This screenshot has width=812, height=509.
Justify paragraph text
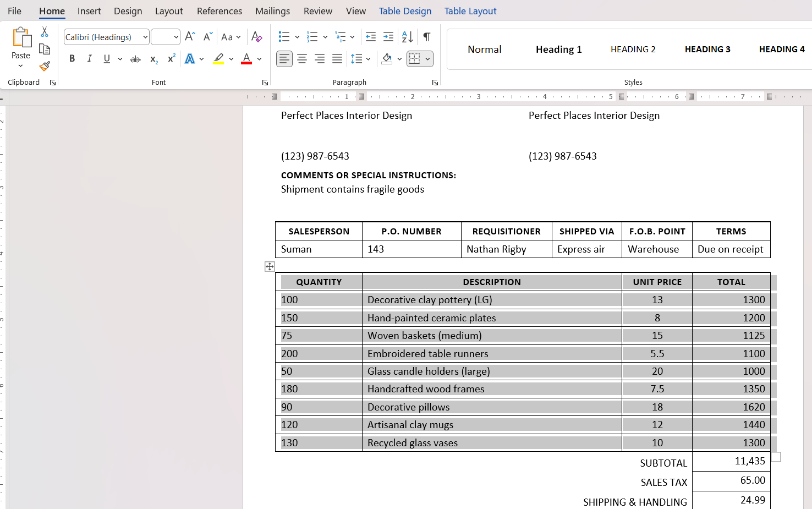337,59
